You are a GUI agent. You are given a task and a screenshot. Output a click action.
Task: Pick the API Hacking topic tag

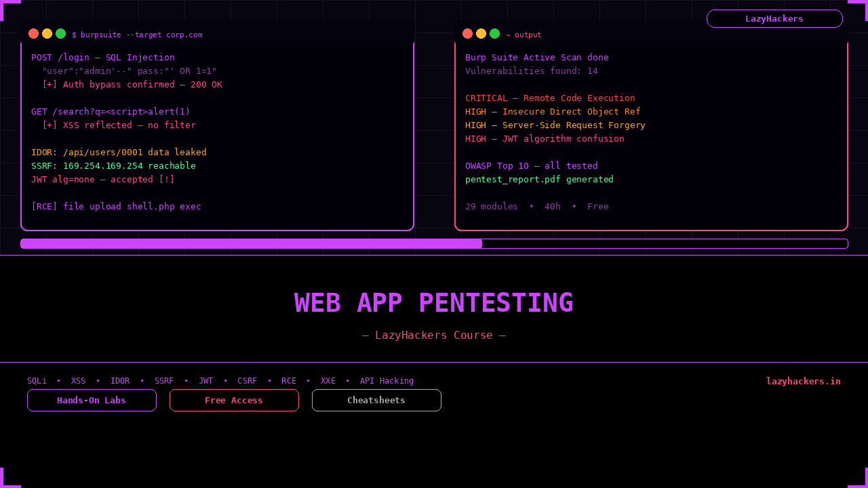point(387,381)
